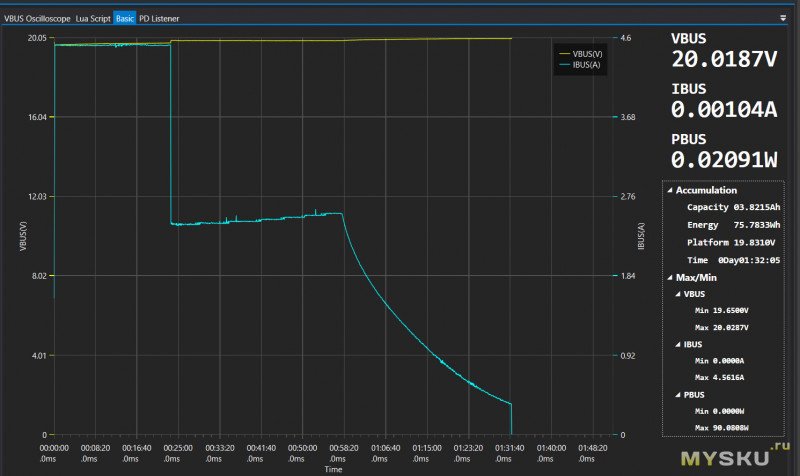Open the panel options dropdown arrow
Viewport: 800px width, 476px height.
782,18
